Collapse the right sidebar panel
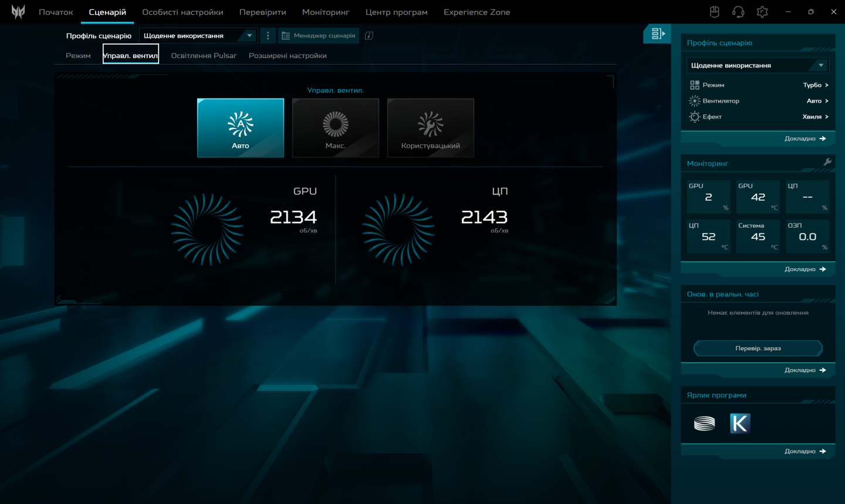Image resolution: width=845 pixels, height=504 pixels. [658, 34]
